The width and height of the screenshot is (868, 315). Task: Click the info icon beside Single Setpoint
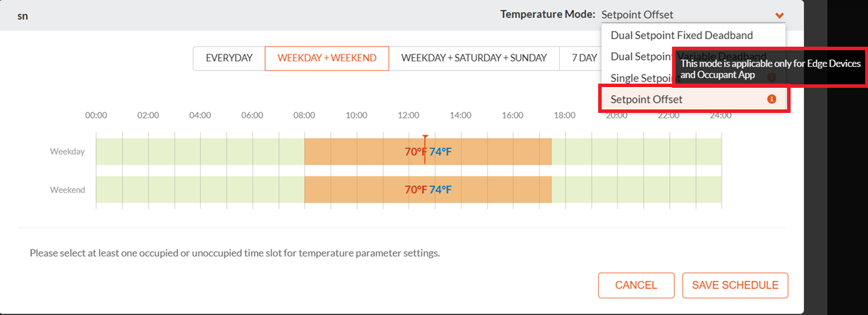pyautogui.click(x=771, y=77)
